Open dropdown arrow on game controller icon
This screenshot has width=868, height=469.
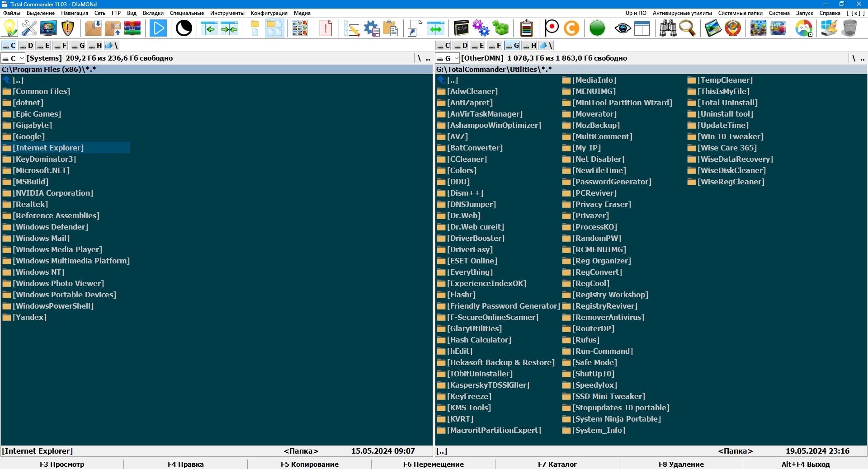pos(811,34)
